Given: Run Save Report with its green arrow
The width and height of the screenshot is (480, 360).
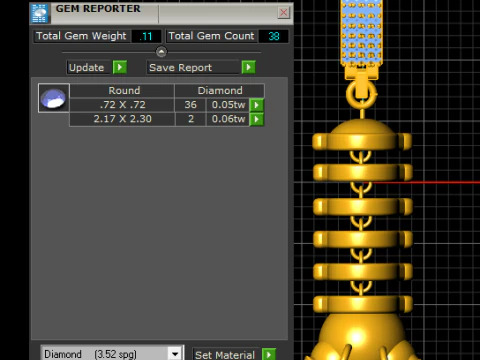Looking at the screenshot, I should (x=249, y=67).
